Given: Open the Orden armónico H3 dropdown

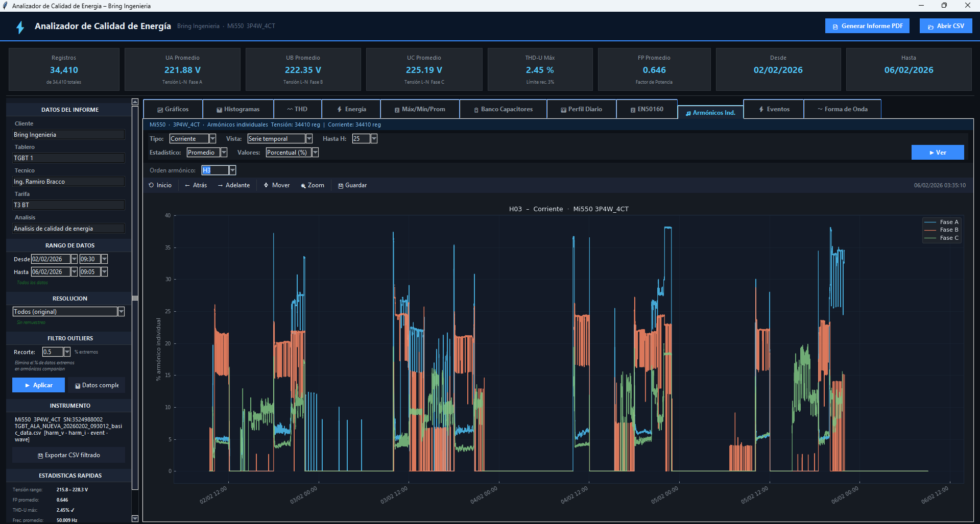Looking at the screenshot, I should pyautogui.click(x=232, y=170).
